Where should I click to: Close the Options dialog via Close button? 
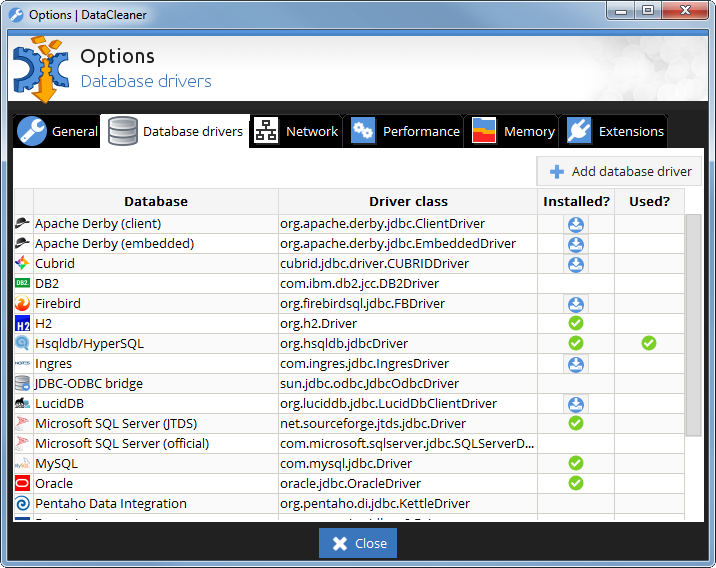click(x=358, y=543)
